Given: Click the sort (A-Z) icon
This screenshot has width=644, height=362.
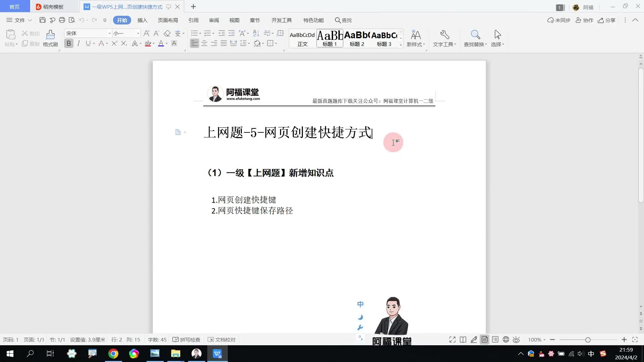Looking at the screenshot, I should (x=256, y=33).
